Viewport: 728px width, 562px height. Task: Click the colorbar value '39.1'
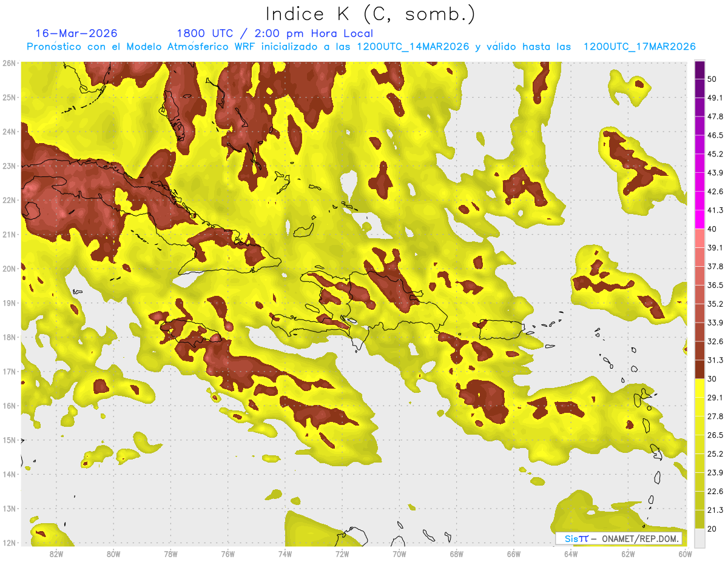715,247
